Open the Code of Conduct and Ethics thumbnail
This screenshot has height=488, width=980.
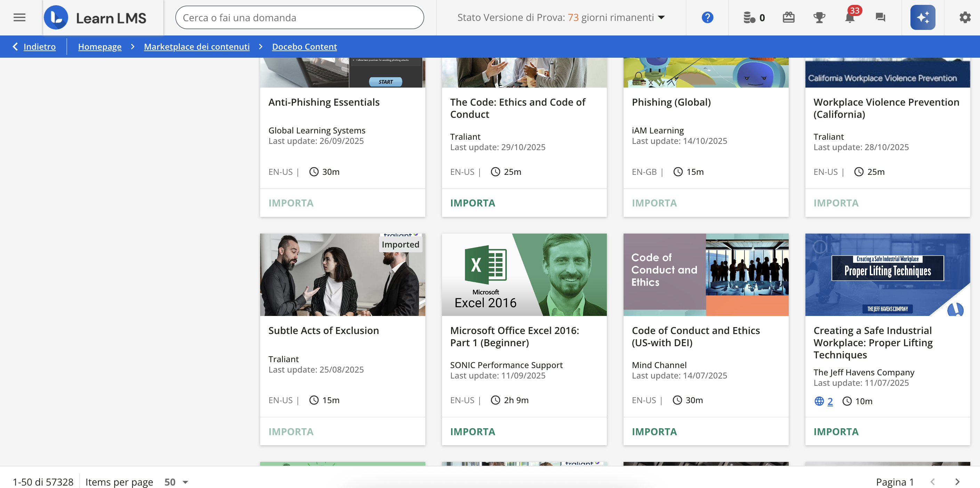tap(705, 274)
